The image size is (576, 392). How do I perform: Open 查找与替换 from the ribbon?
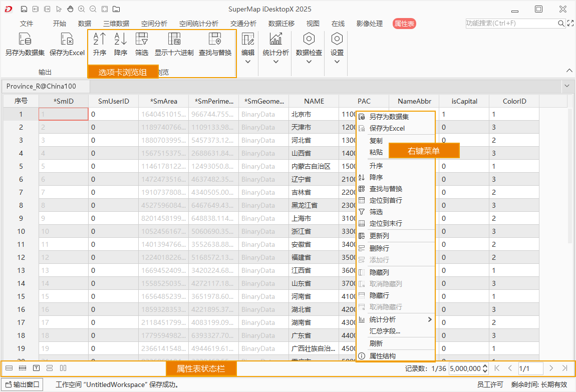click(215, 44)
